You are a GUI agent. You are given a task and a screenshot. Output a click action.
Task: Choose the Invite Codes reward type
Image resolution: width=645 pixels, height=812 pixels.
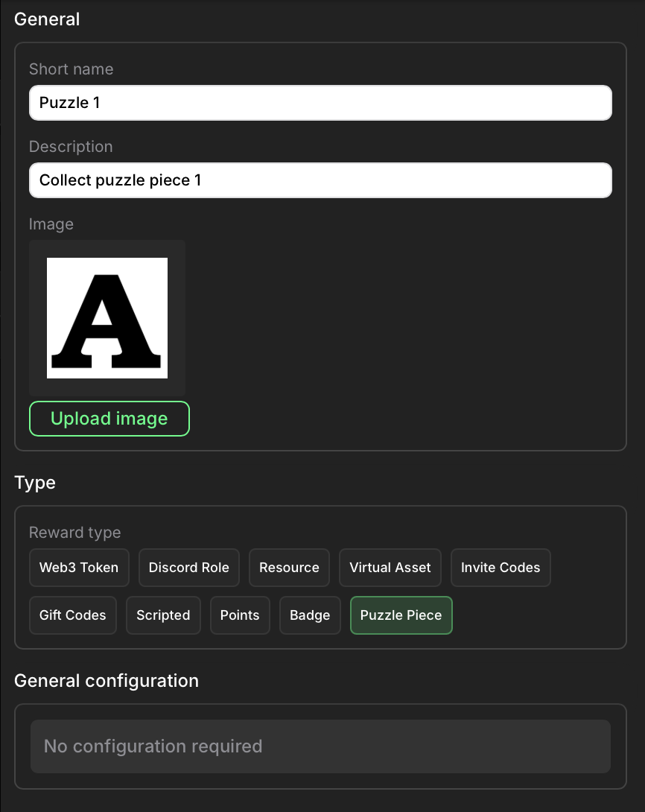501,568
